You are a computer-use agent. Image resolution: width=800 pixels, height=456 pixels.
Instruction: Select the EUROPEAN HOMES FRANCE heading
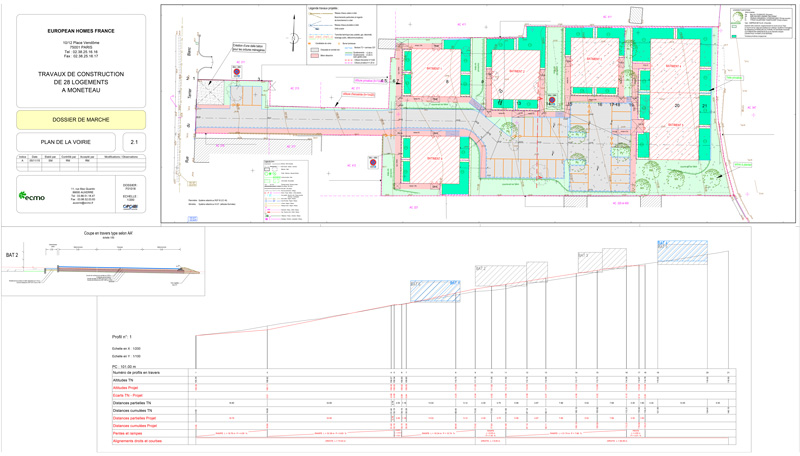[x=80, y=32]
